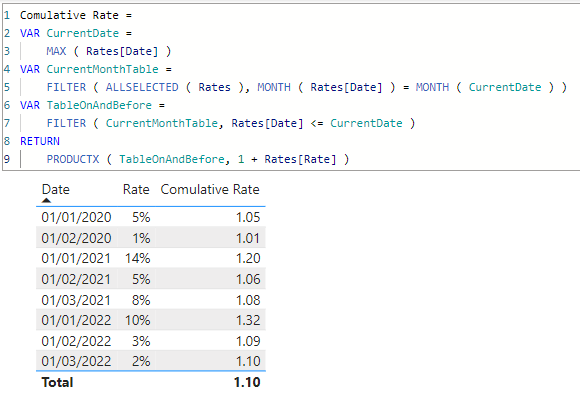Click the RETURN keyword in line 8
The height and width of the screenshot is (404, 580).
coord(40,141)
